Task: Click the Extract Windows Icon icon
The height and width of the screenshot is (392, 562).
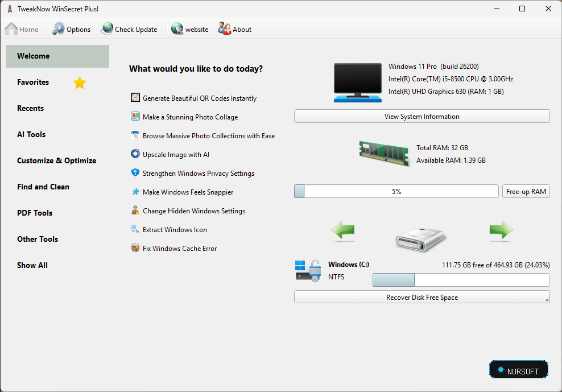Action: (135, 229)
